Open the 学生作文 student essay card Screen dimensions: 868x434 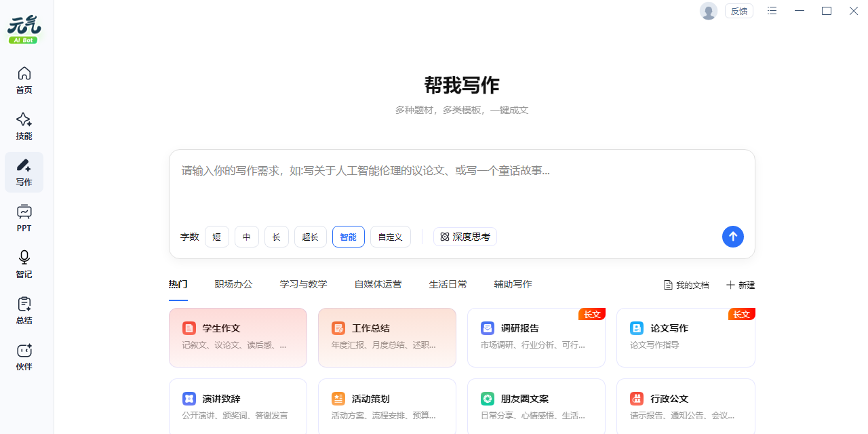238,337
